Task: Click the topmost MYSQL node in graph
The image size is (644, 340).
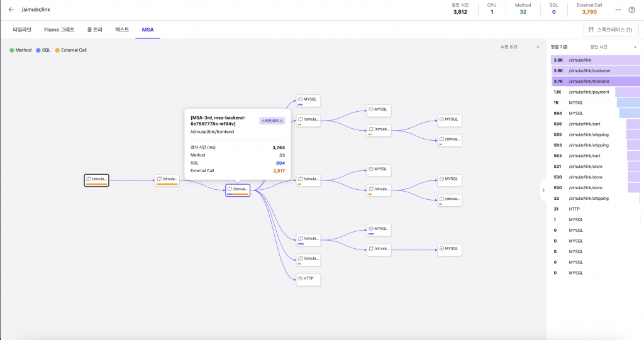Action: click(308, 100)
